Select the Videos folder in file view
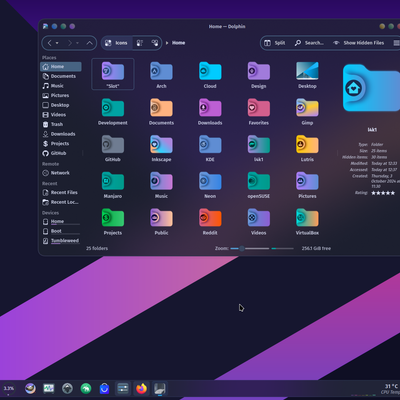 (x=259, y=221)
